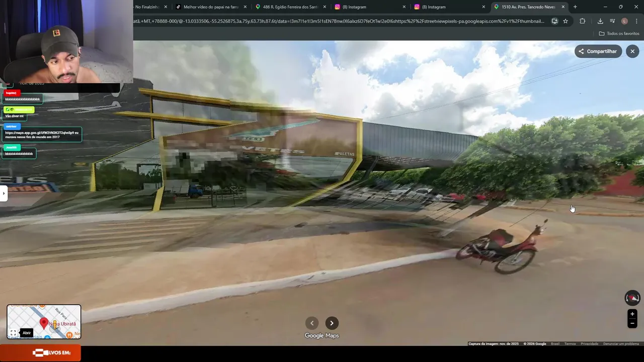This screenshot has width=644, height=362.
Task: Open Chrome's three-dot menu
Action: point(636,21)
